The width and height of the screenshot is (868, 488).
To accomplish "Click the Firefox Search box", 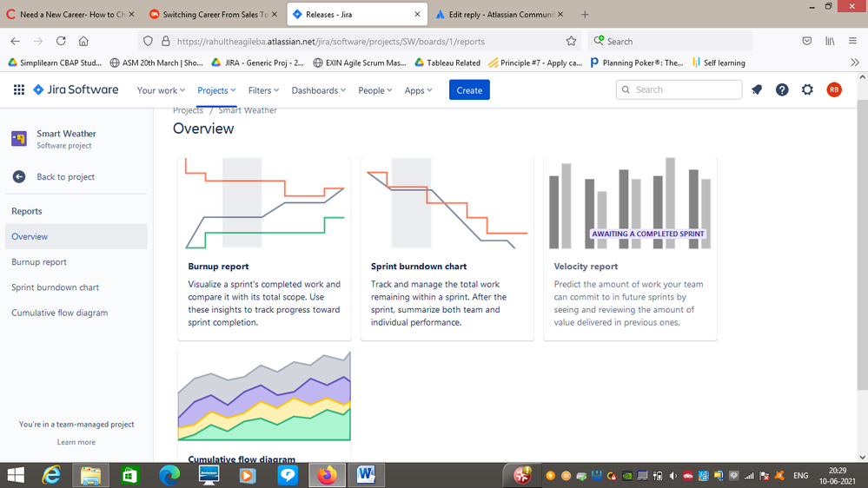I will [670, 41].
